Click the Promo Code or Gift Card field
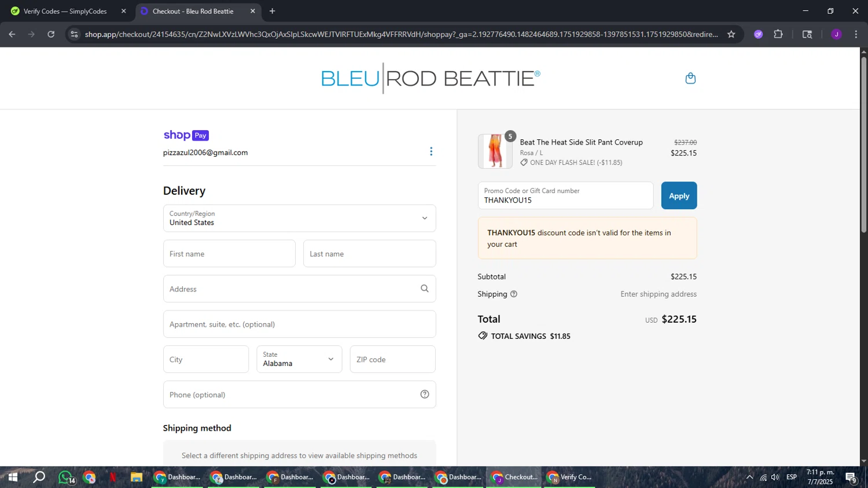 coord(565,195)
